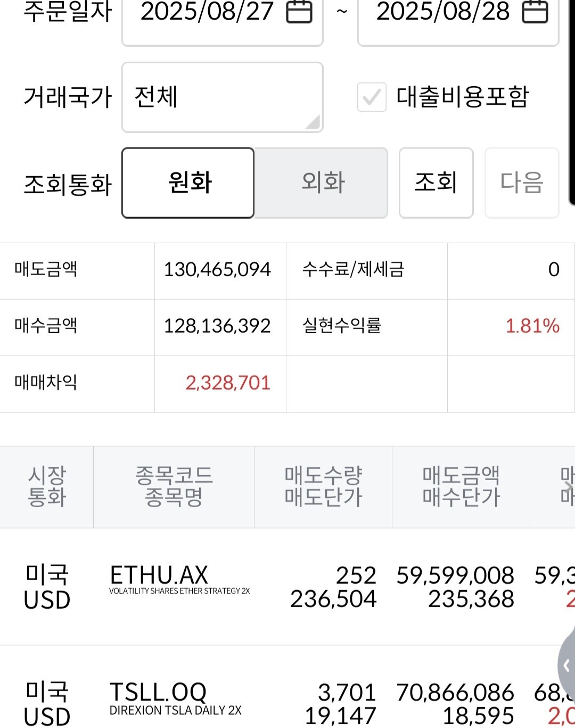Open the end date calendar icon

pos(535,12)
